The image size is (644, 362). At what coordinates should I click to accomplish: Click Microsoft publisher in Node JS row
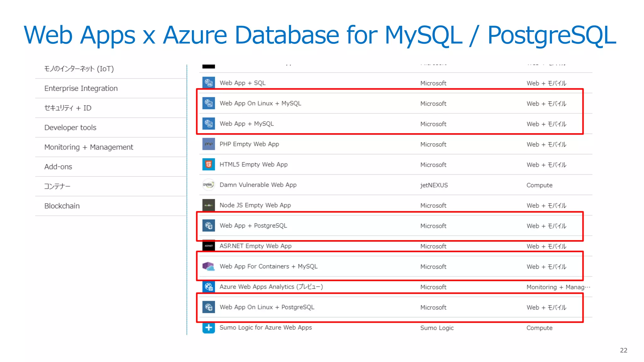433,206
